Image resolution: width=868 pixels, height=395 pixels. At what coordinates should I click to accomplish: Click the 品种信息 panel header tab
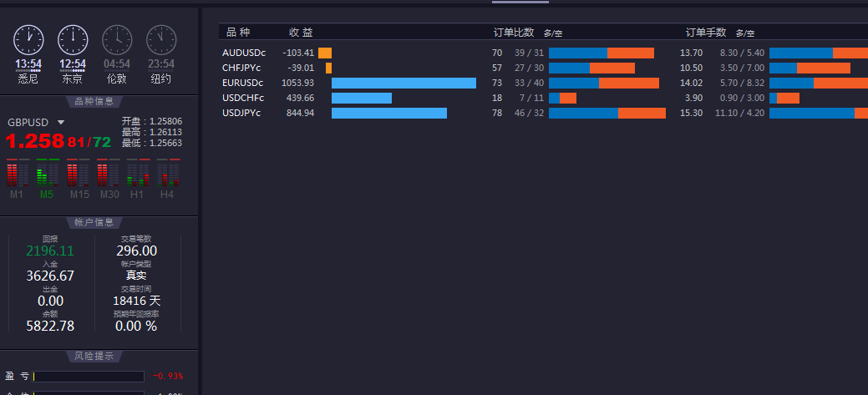tap(94, 101)
